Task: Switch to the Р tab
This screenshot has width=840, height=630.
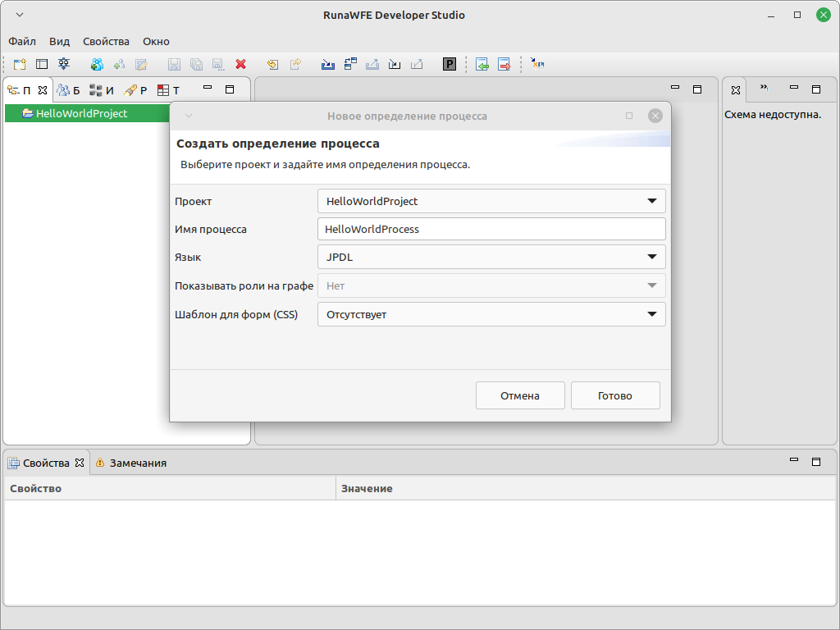Action: 135,90
